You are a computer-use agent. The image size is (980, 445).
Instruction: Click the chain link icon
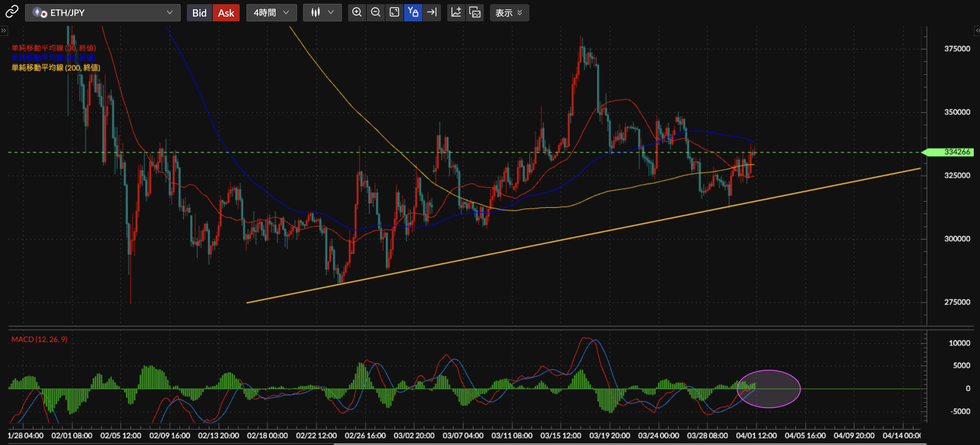(12, 12)
